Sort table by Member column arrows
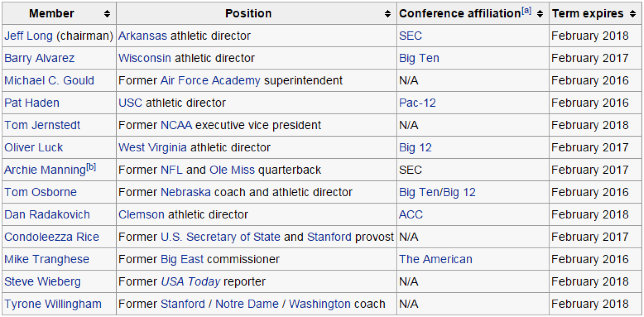Screen dimensions: 644x317 tap(107, 14)
